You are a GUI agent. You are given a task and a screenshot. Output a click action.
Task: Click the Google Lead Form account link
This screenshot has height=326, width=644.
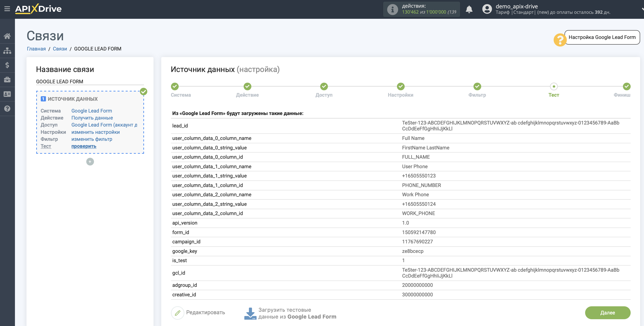click(x=104, y=125)
